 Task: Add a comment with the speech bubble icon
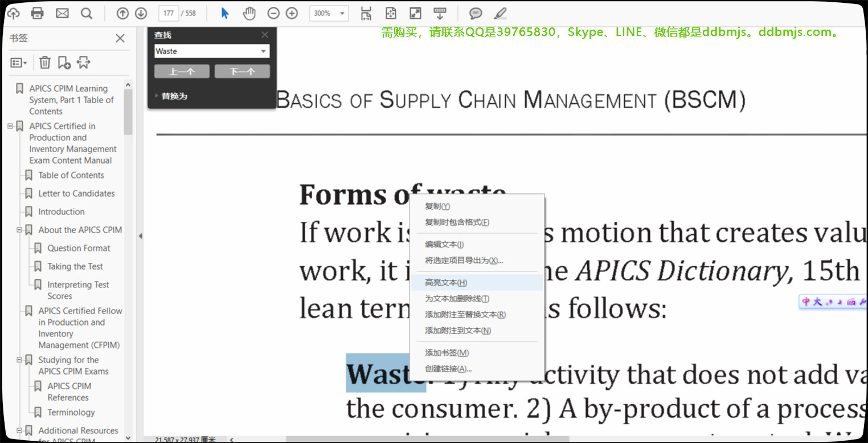click(x=476, y=13)
